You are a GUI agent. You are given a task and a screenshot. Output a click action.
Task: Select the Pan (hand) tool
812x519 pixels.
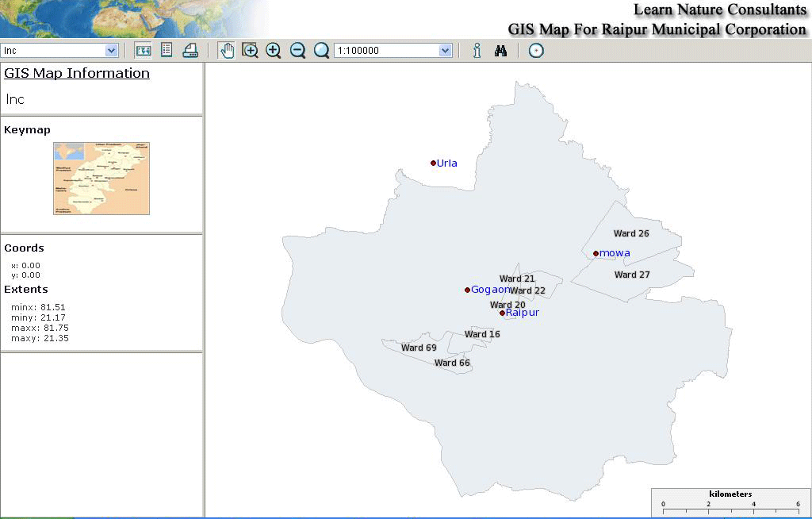(226, 50)
